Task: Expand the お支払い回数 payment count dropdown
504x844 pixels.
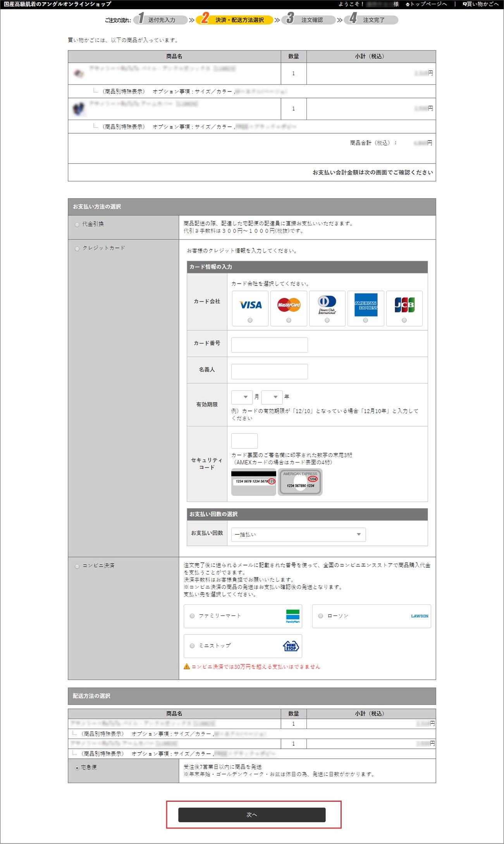Action: pos(298,535)
